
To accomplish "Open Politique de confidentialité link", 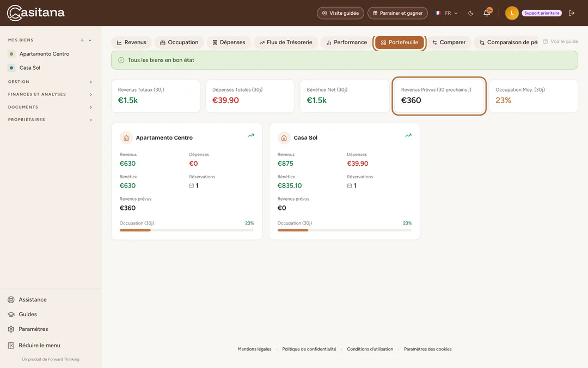I will pyautogui.click(x=309, y=349).
